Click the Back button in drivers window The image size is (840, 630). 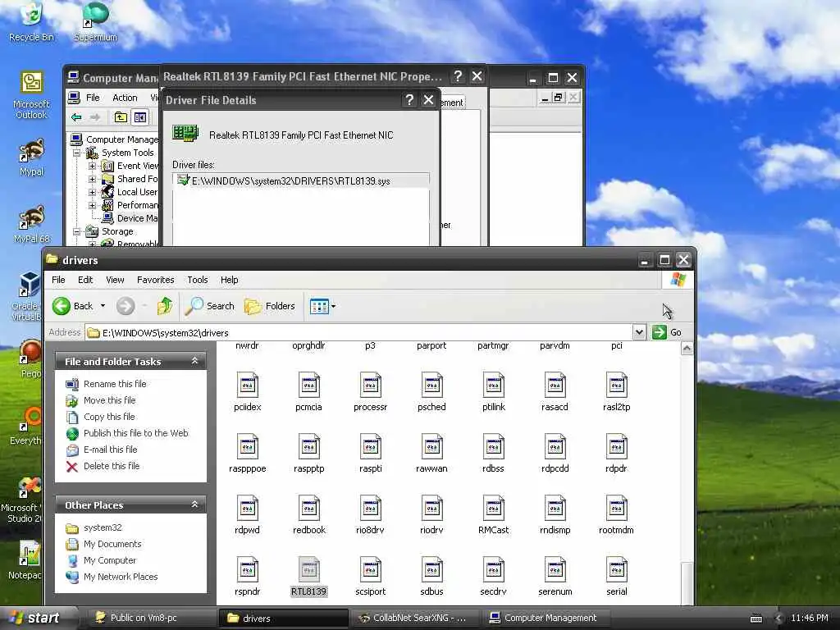click(73, 306)
